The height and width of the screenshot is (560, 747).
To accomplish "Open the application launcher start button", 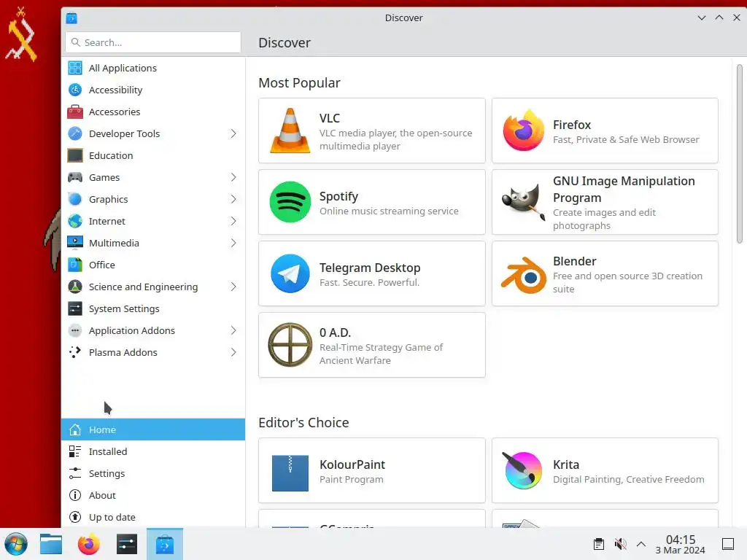I will click(16, 544).
